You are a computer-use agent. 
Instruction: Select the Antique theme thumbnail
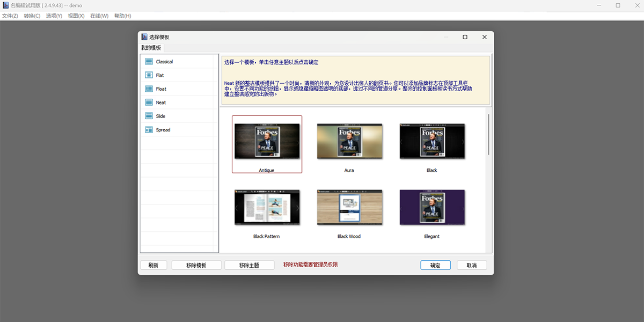[x=267, y=142]
